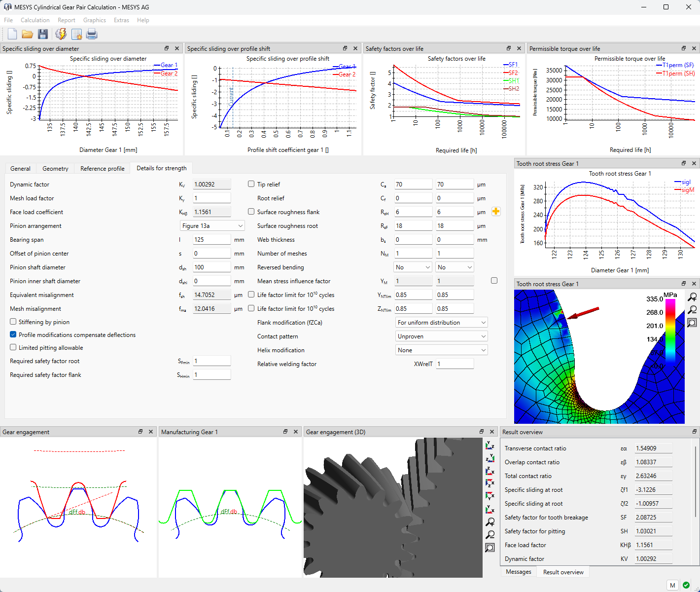Viewport: 700px width, 592px height.
Task: Zoom in on the 3D gear engagement view
Action: (x=490, y=522)
